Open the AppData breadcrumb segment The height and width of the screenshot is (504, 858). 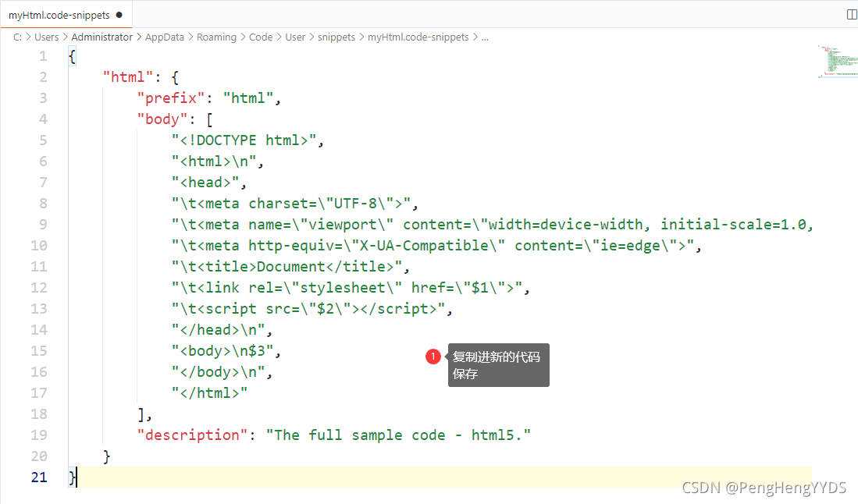pos(164,37)
